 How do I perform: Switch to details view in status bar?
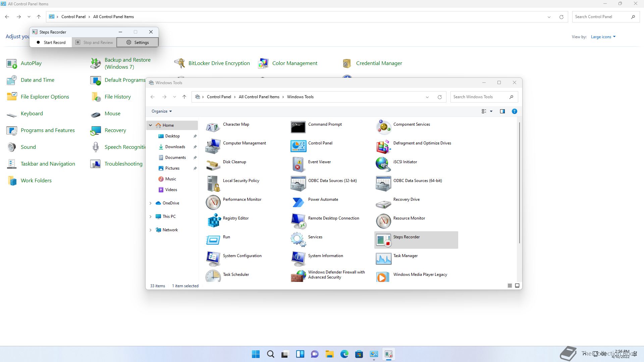(509, 286)
